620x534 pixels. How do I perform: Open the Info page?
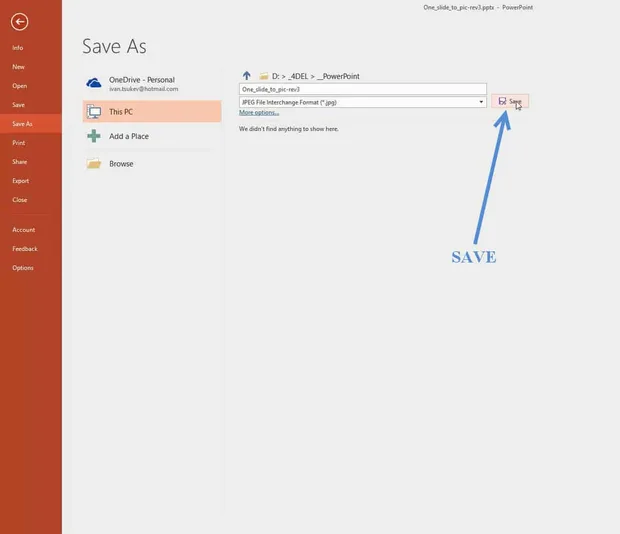pyautogui.click(x=18, y=48)
